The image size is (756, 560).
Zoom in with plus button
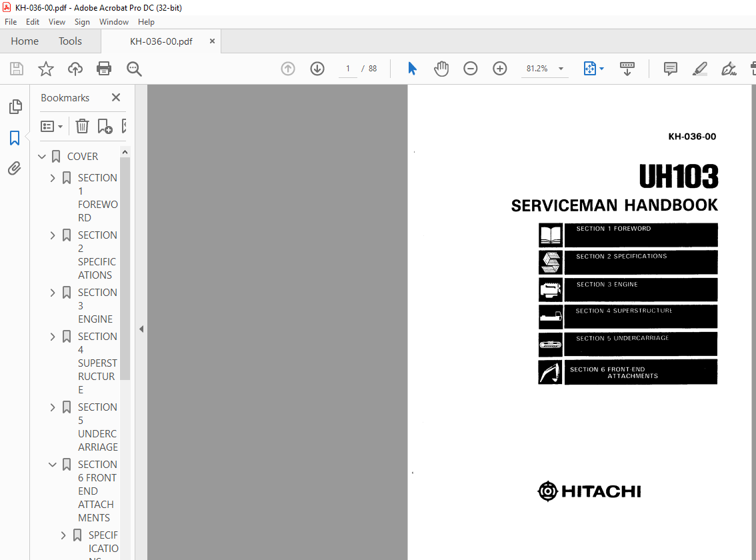click(500, 69)
